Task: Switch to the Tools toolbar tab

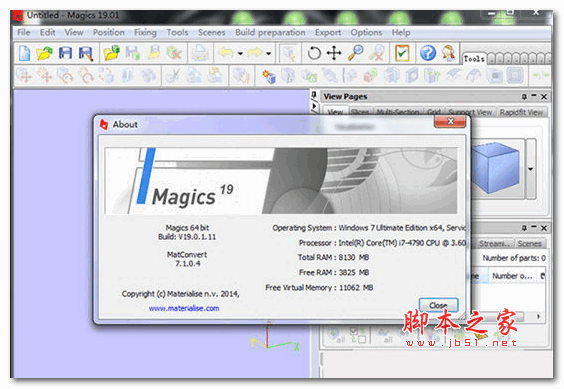Action: [x=473, y=58]
